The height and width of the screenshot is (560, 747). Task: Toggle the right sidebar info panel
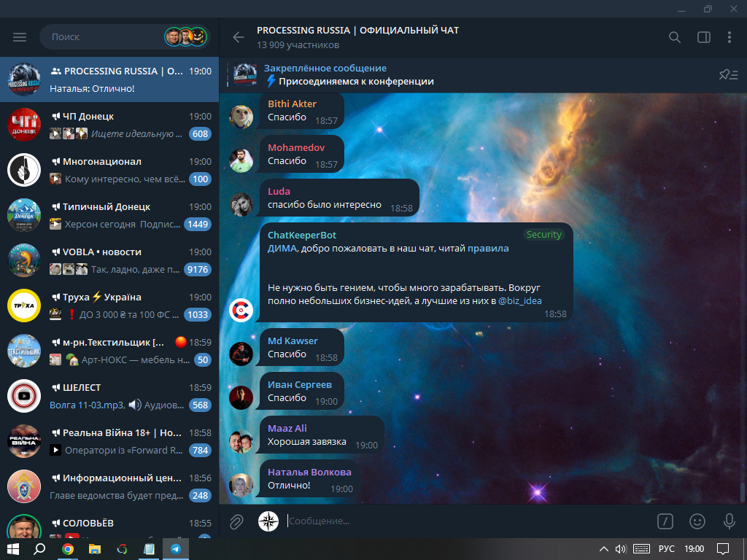[x=704, y=37]
